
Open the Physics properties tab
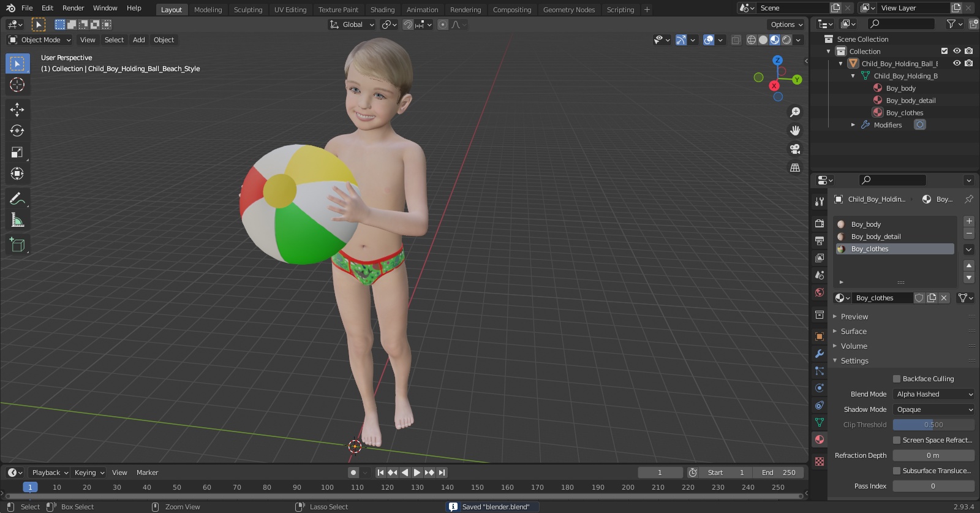pyautogui.click(x=820, y=388)
